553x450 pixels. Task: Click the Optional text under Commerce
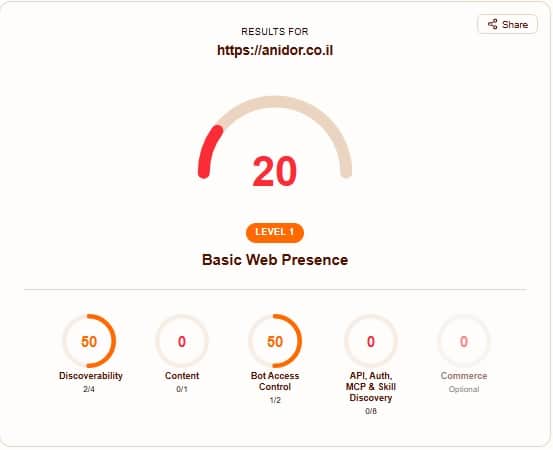point(464,389)
